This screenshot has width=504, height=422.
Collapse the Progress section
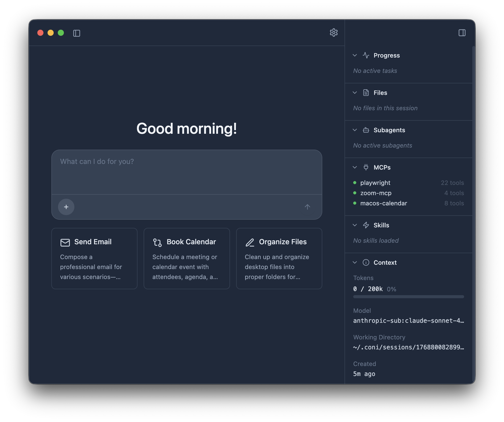tap(355, 55)
